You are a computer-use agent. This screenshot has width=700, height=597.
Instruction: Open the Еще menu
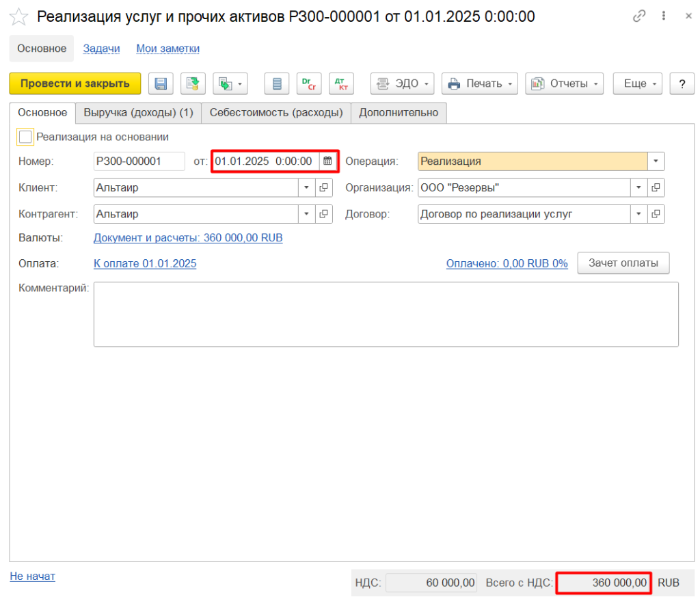(637, 83)
